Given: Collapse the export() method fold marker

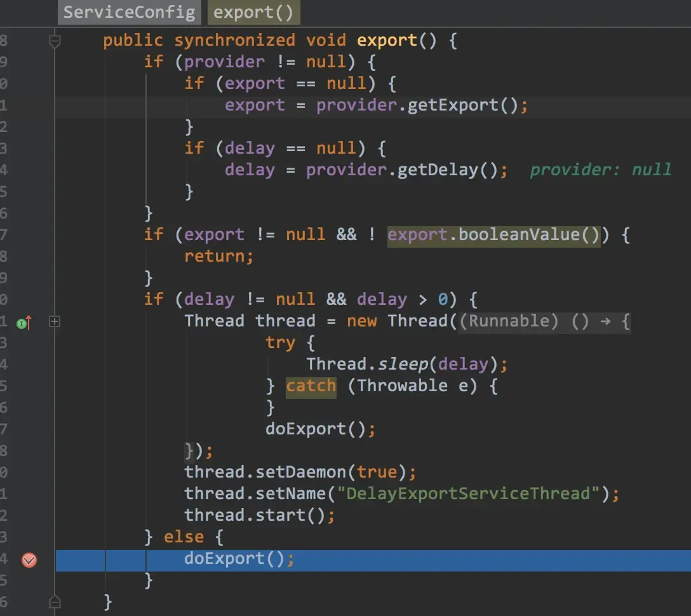Looking at the screenshot, I should pyautogui.click(x=55, y=41).
